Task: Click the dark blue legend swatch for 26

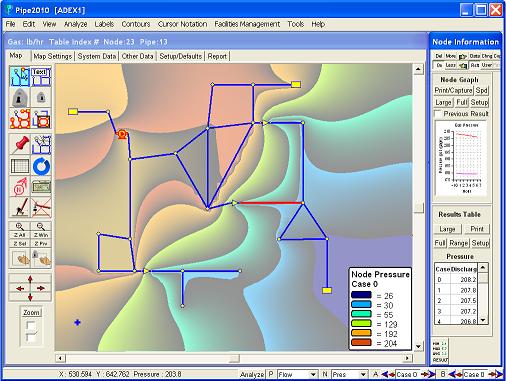Action: click(361, 295)
